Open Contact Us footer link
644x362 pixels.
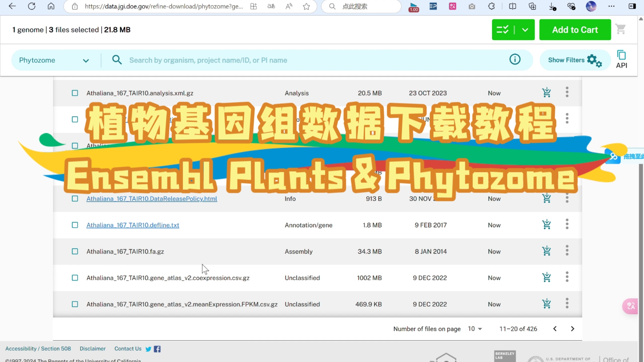[128, 349]
